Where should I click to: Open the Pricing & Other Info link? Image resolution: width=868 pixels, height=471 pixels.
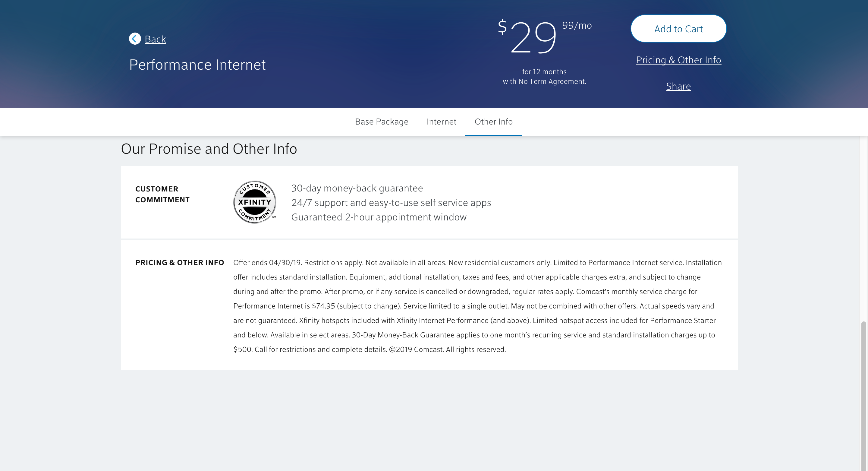pos(678,60)
